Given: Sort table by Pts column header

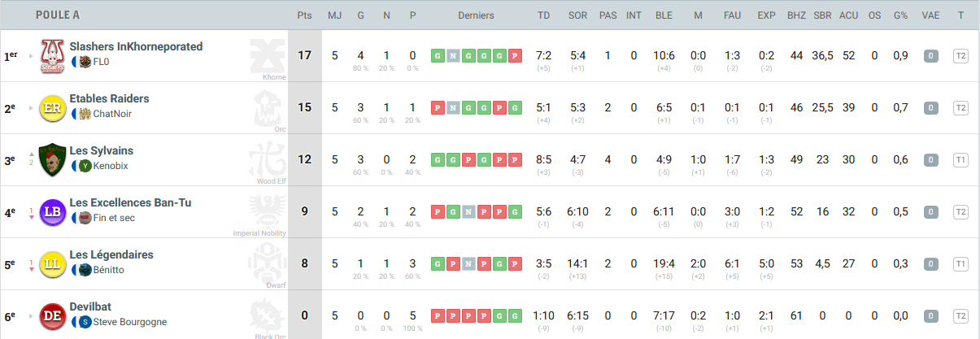Looking at the screenshot, I should click(x=305, y=15).
